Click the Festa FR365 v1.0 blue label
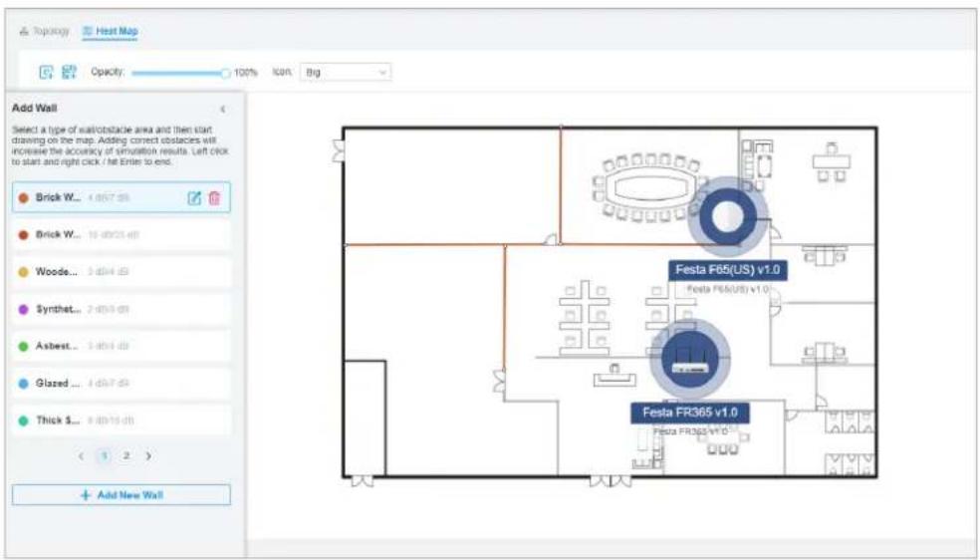 click(689, 413)
